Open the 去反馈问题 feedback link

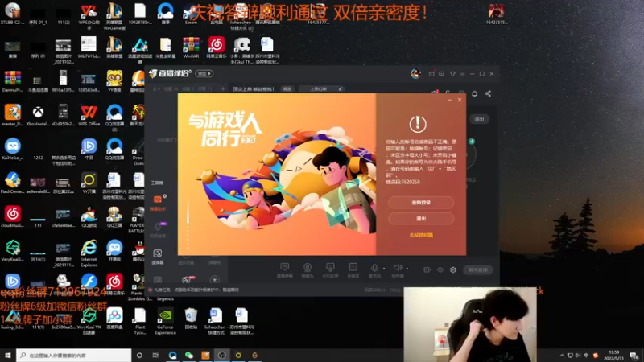point(421,235)
